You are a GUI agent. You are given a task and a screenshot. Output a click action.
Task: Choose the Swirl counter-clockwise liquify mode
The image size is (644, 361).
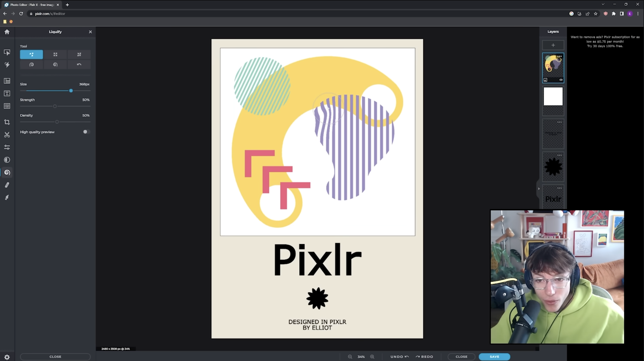point(55,65)
